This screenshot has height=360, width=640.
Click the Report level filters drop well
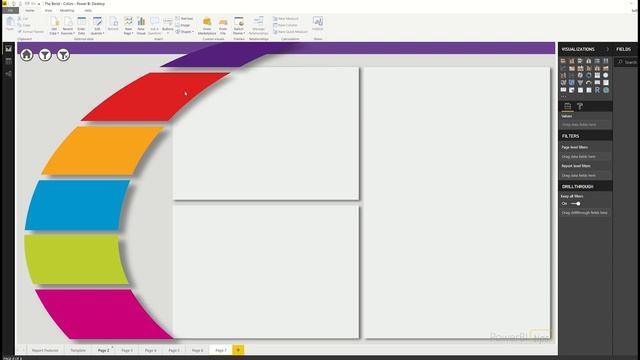(x=585, y=175)
